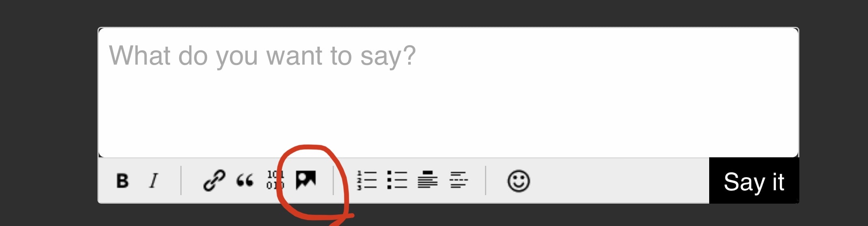
Task: Start a bulleted list
Action: [397, 180]
